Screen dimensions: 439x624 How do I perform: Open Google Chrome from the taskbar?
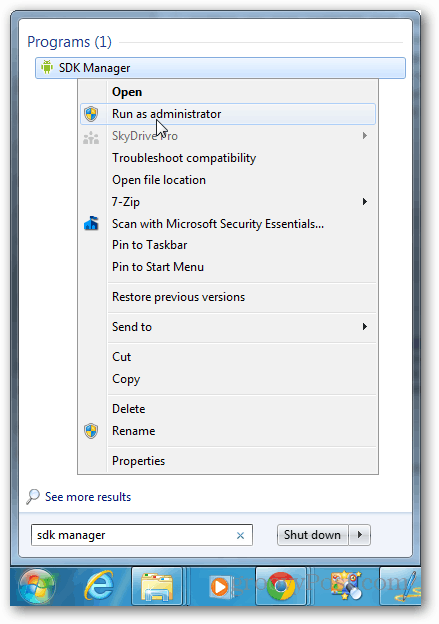pyautogui.click(x=280, y=586)
